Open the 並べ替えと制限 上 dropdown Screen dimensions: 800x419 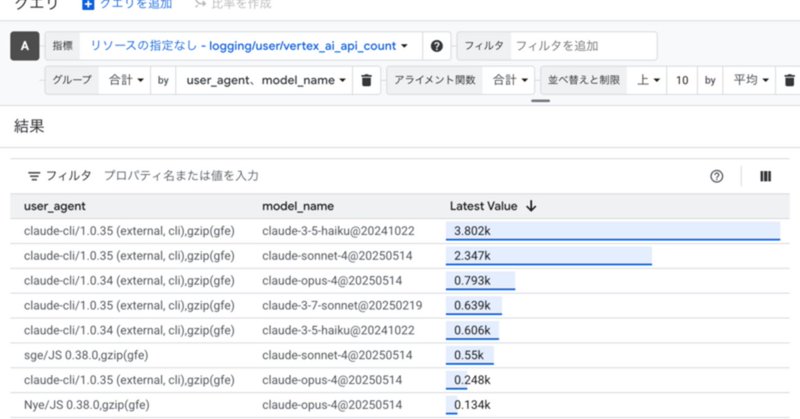pos(648,80)
